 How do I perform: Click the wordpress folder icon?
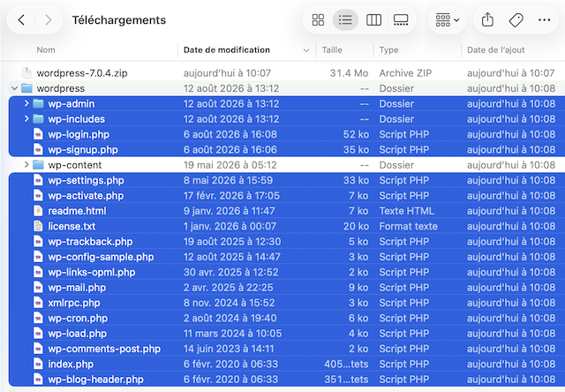point(26,88)
